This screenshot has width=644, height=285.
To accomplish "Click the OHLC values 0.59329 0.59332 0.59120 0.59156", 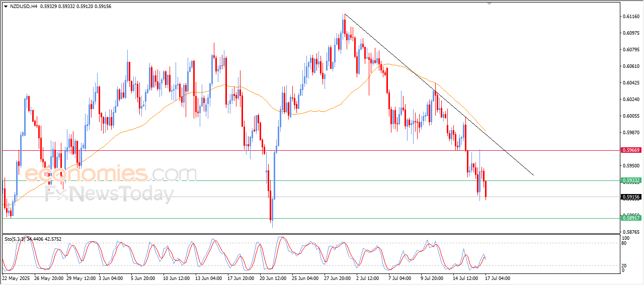I will (75, 7).
